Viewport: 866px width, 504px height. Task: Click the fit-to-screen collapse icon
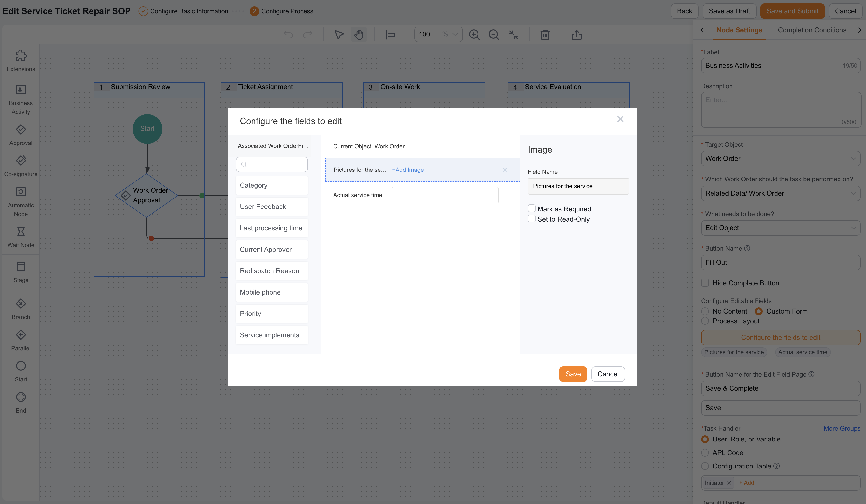click(514, 35)
